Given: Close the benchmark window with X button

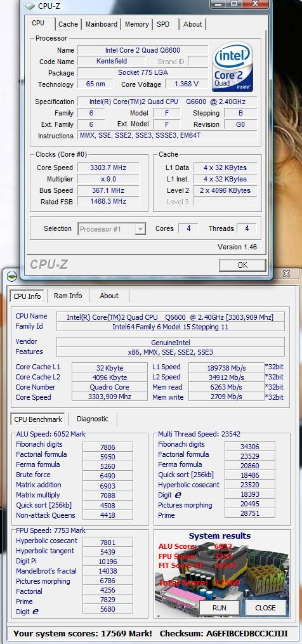Looking at the screenshot, I should [287, 273].
